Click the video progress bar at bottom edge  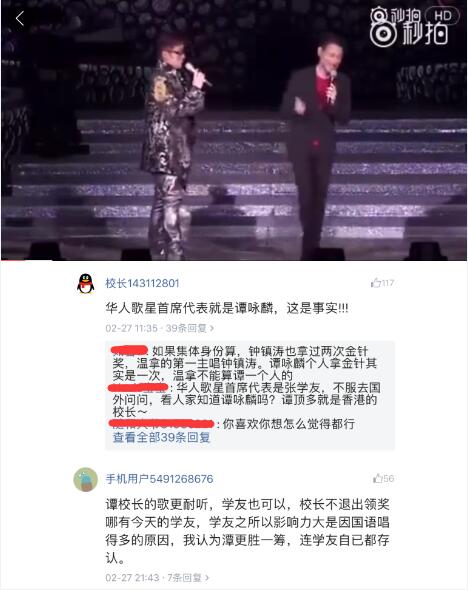234,260
